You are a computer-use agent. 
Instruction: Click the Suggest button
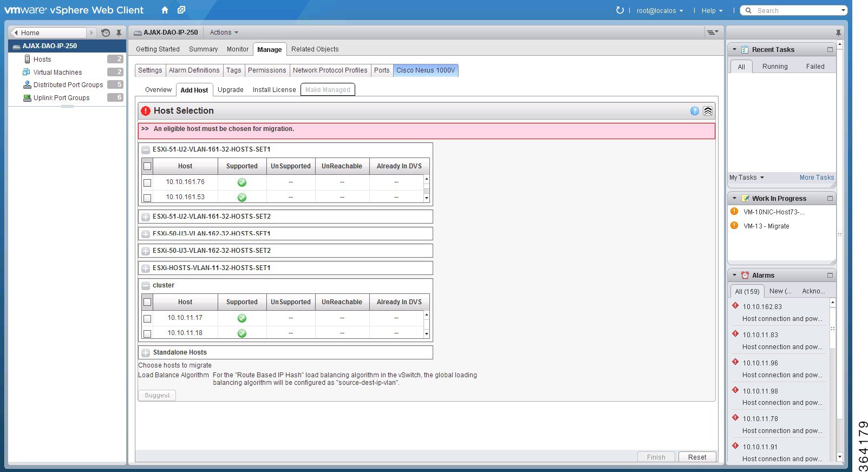point(157,395)
